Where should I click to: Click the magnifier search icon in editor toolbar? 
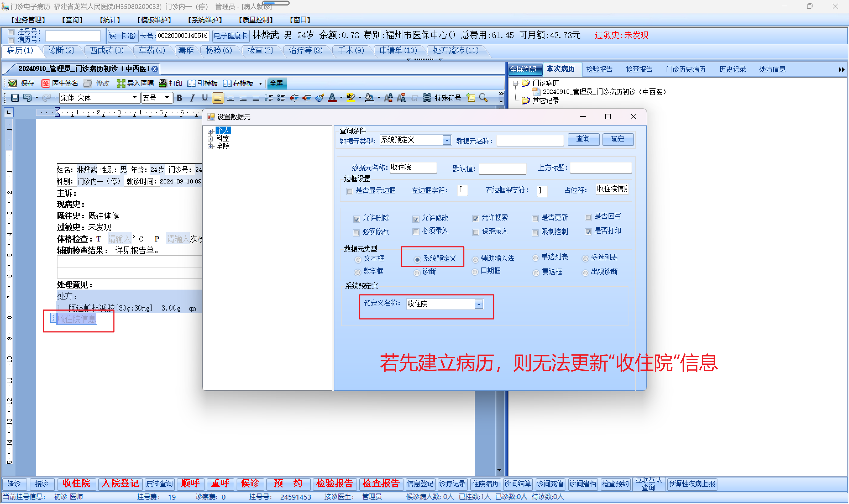point(483,98)
